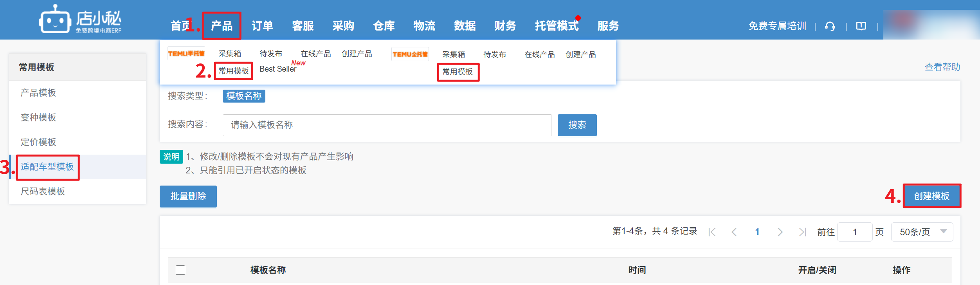The height and width of the screenshot is (285, 980).
Task: Open the 财务 top menu
Action: click(505, 26)
